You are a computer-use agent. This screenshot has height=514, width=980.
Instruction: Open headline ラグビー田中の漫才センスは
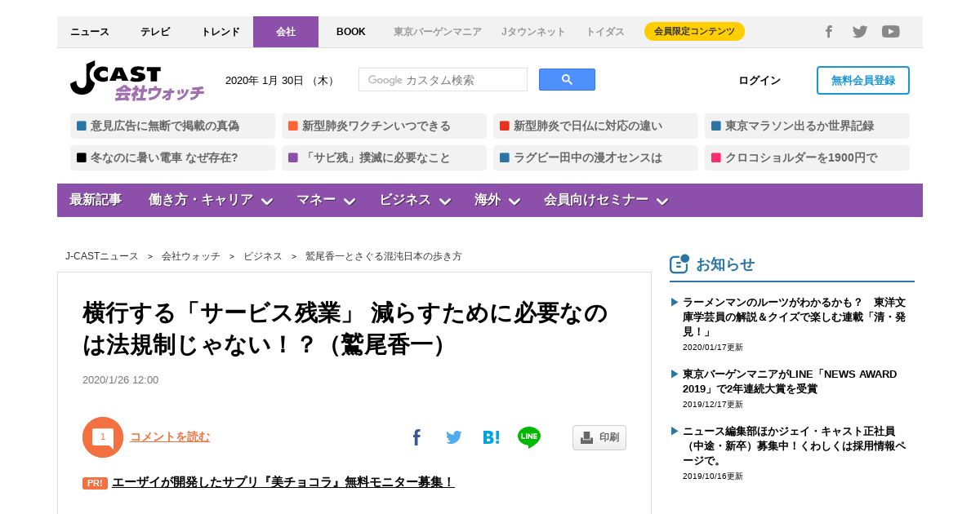point(595,157)
